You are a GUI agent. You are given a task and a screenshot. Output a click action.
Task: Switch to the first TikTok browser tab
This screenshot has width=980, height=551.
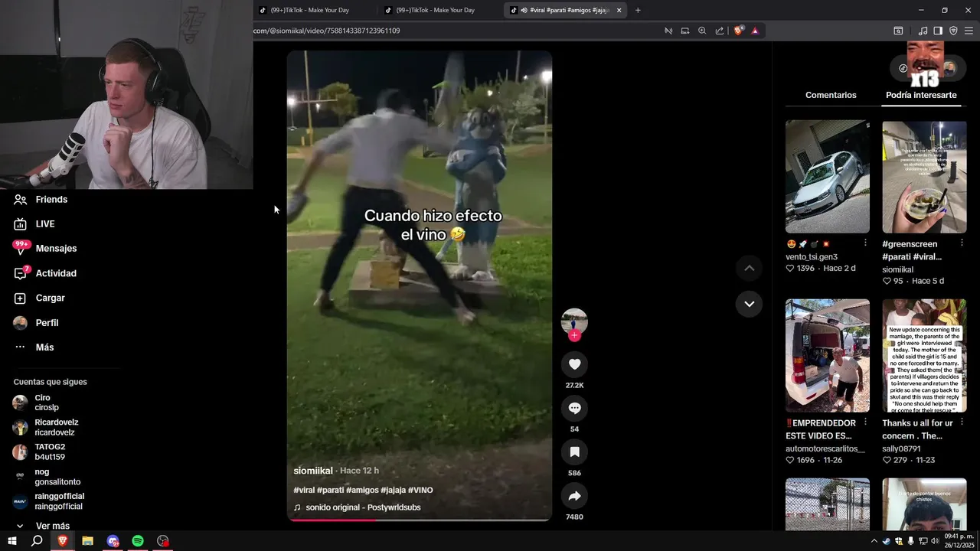314,10
